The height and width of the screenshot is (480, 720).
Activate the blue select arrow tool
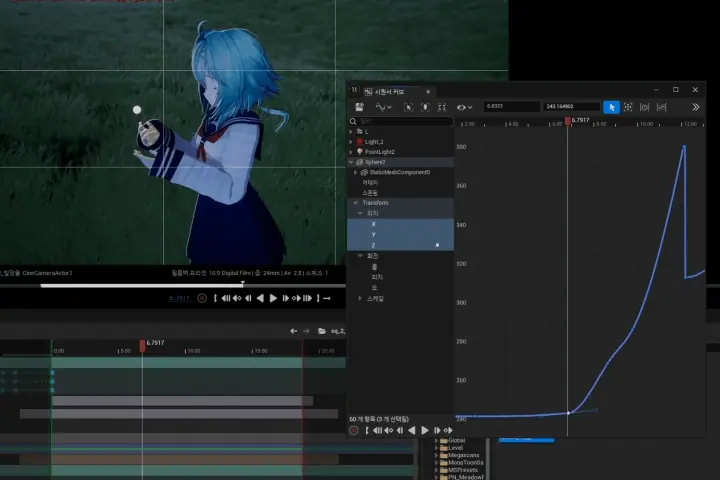pyautogui.click(x=611, y=107)
